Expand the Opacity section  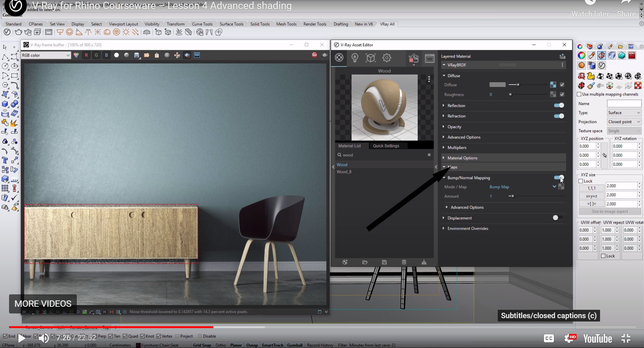click(x=444, y=126)
